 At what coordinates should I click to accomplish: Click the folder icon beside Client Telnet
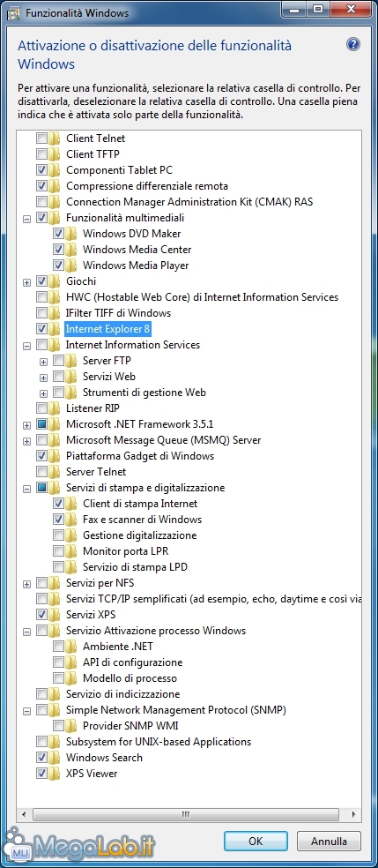coord(54,138)
